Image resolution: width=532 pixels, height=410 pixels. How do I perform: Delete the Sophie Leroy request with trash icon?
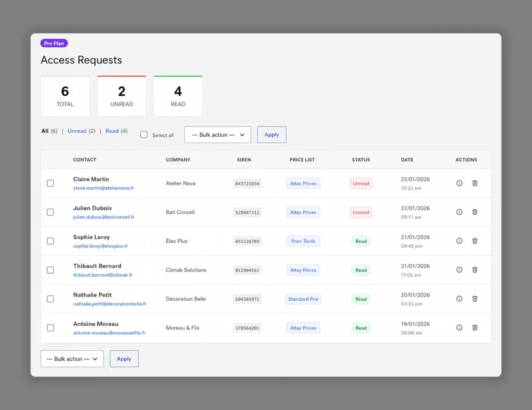coord(475,241)
